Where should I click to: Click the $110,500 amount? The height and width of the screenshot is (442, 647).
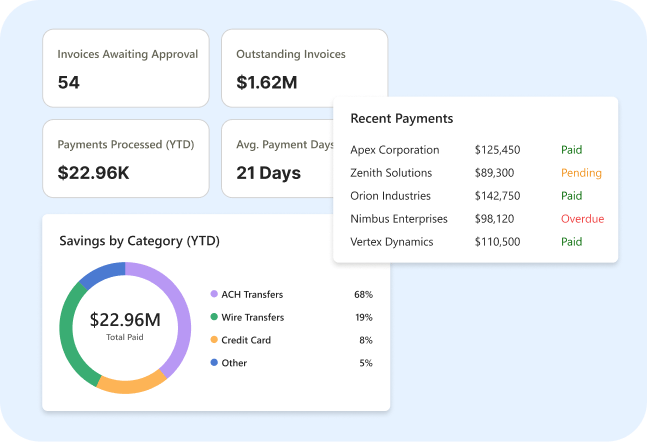497,242
